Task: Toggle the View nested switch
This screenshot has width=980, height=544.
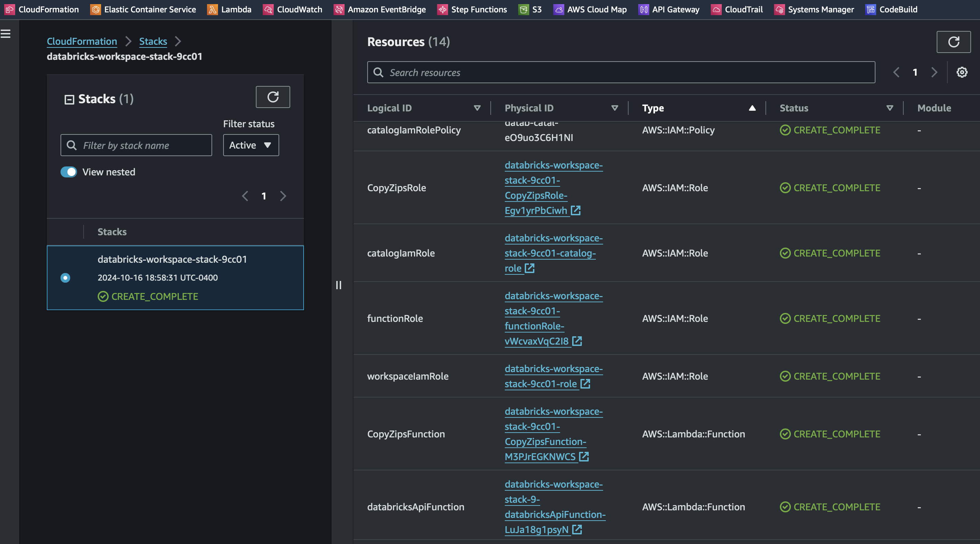Action: pyautogui.click(x=69, y=172)
